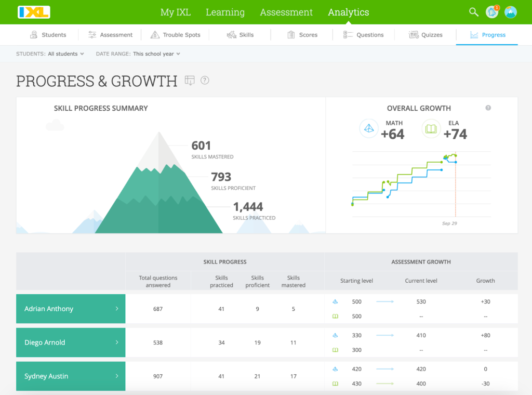Screen dimensions: 532x395
Task: Click Adrian Anthony's math icon
Action: point(335,301)
